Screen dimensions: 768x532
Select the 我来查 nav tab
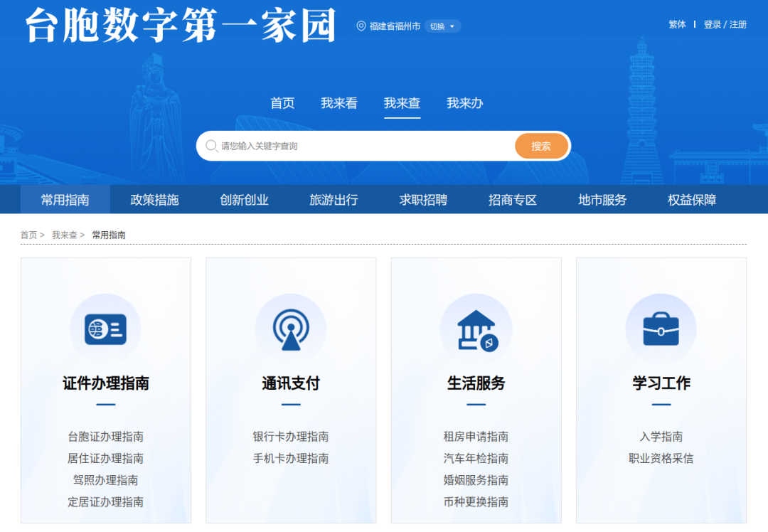click(x=402, y=103)
